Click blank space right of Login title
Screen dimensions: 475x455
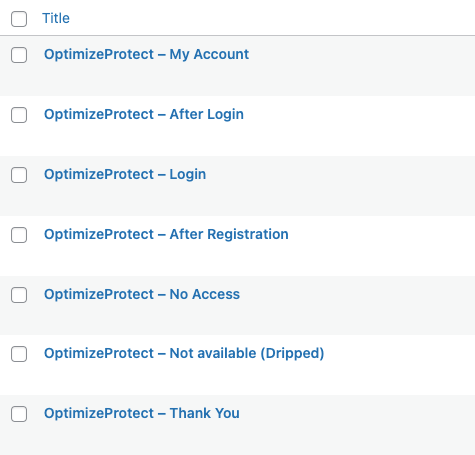click(340, 186)
